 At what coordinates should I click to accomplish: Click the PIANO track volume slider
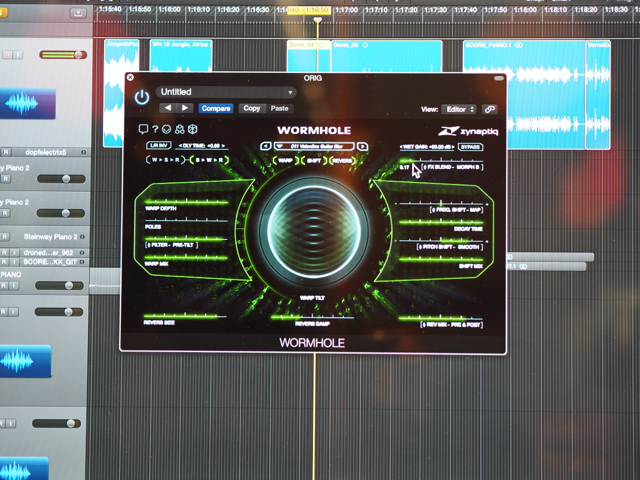60,286
